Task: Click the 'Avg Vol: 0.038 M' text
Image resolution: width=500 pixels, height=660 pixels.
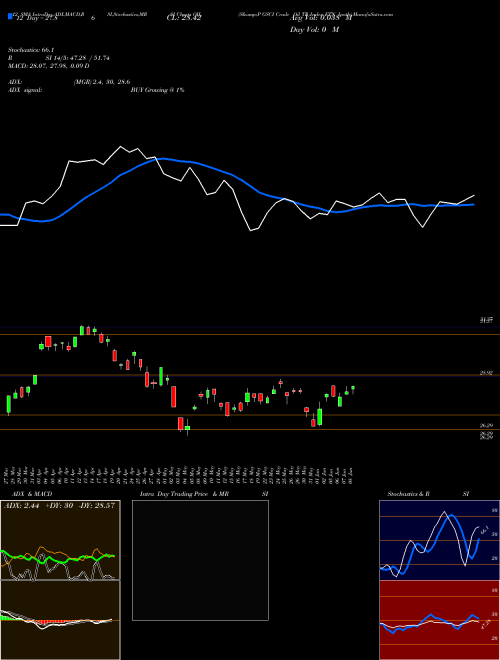Action: point(321,18)
